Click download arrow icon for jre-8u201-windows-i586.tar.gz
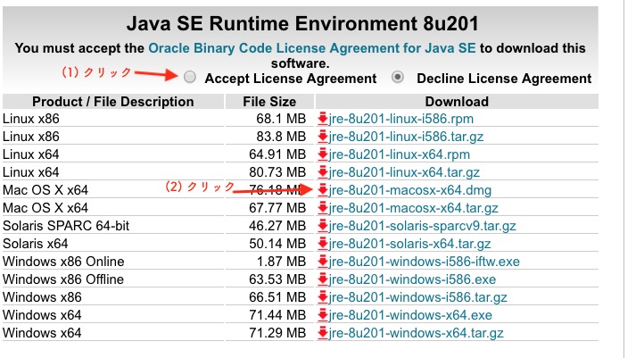The width and height of the screenshot is (644, 358). coord(322,297)
